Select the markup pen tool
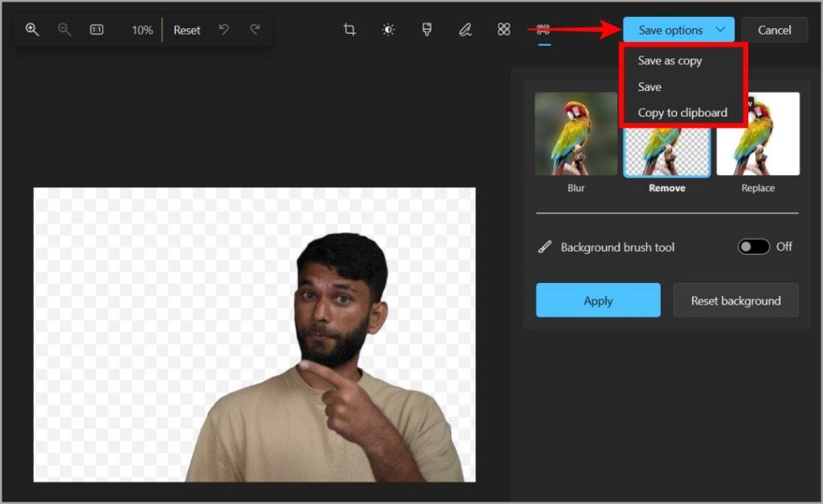 (465, 30)
